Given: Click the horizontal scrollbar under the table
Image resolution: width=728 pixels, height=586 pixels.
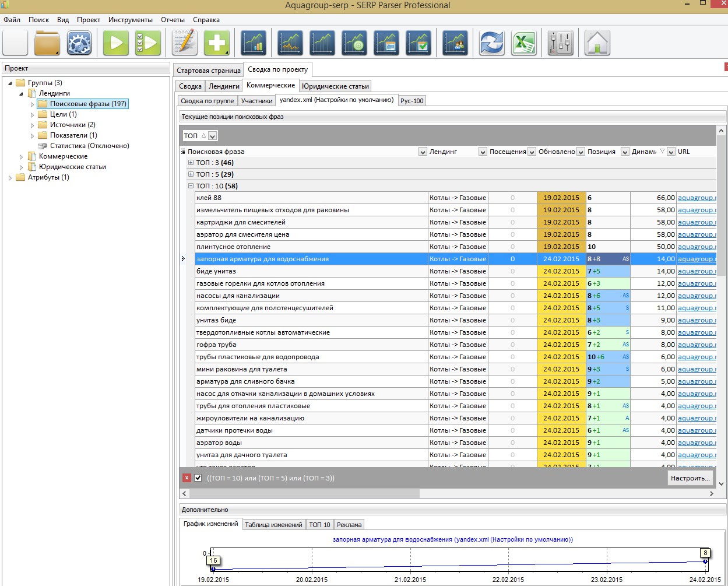Looking at the screenshot, I should tap(303, 494).
